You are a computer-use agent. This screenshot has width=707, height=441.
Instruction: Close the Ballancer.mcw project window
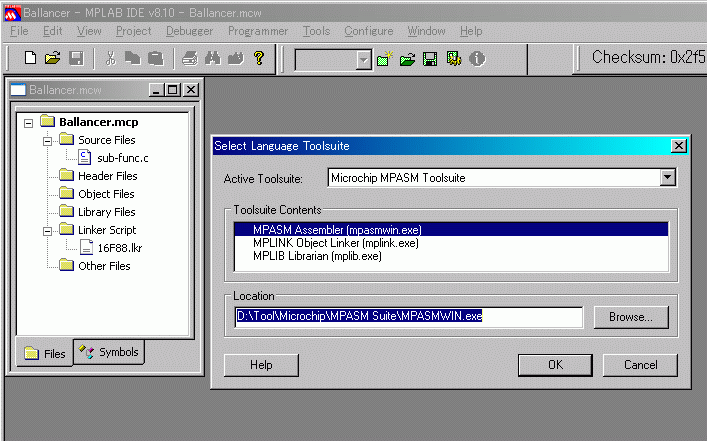pos(191,90)
